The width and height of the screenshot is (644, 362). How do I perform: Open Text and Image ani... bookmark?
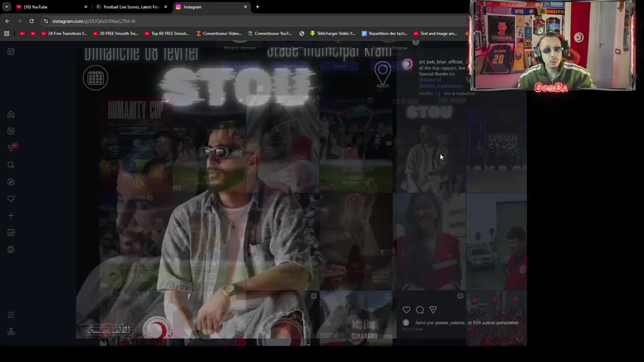click(435, 34)
